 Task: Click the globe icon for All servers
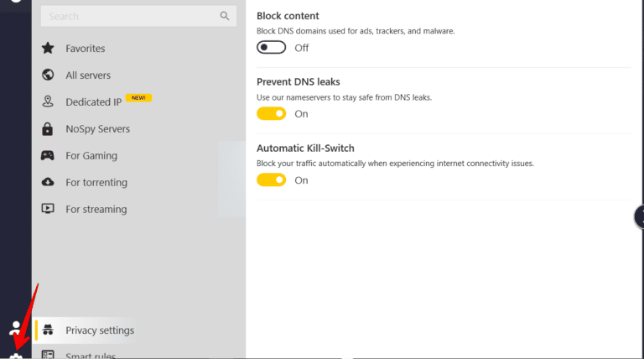(48, 75)
